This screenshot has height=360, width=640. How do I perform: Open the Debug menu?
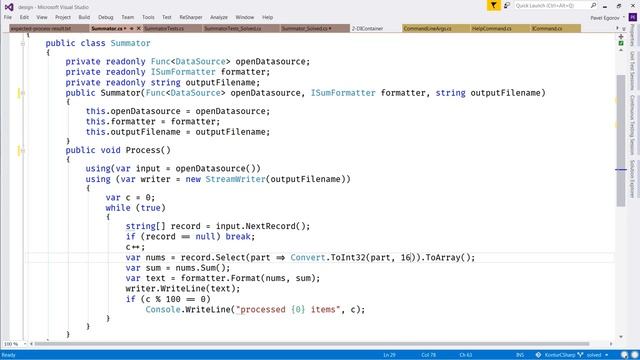105,18
